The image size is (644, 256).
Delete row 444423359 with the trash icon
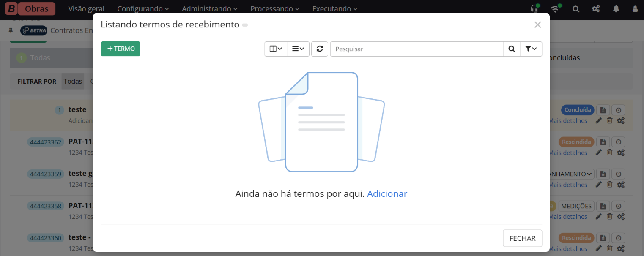tap(610, 185)
